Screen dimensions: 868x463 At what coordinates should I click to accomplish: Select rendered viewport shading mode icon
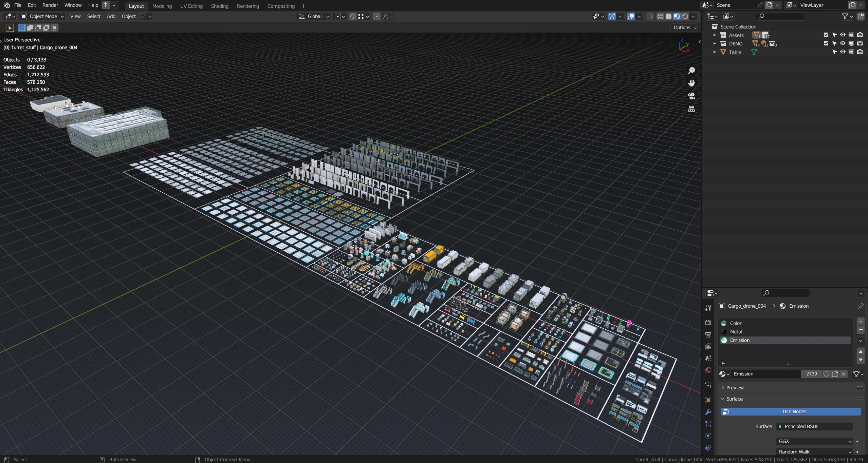click(x=685, y=17)
